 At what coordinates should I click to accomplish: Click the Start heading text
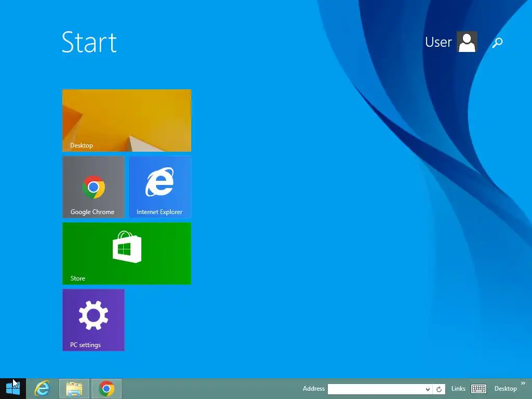[x=89, y=42]
